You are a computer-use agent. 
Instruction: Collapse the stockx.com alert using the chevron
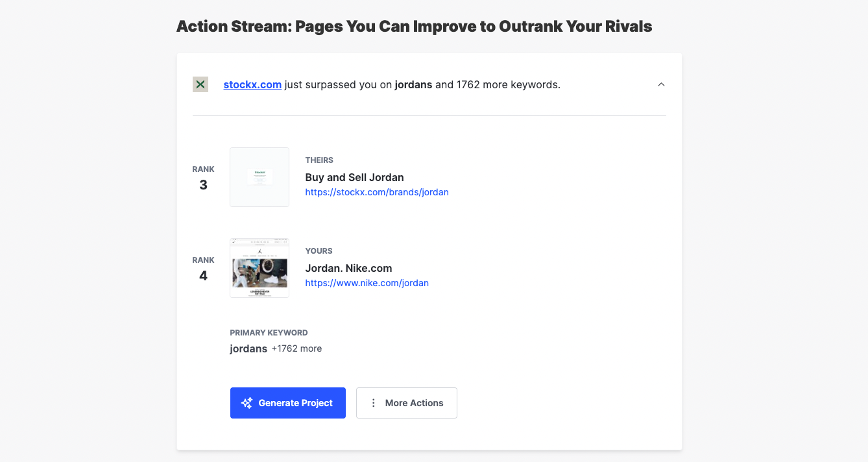click(x=661, y=84)
